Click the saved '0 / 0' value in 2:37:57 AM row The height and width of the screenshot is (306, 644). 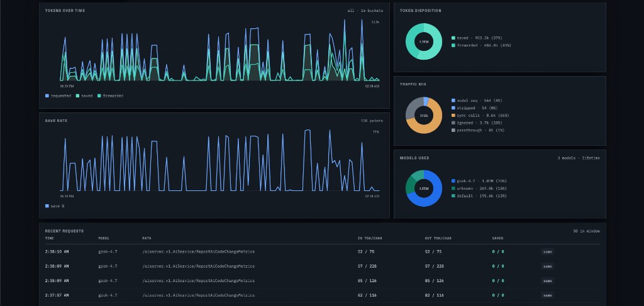(x=498, y=295)
